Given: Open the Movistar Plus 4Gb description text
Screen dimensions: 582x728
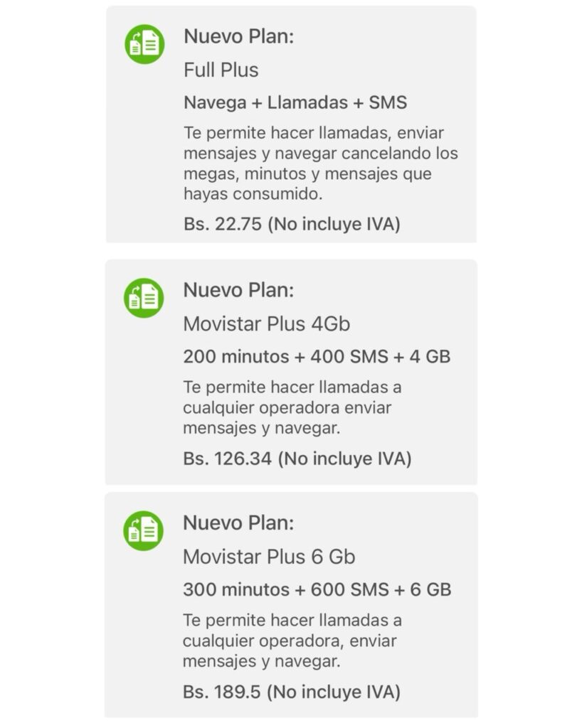Looking at the screenshot, I should pyautogui.click(x=292, y=408).
